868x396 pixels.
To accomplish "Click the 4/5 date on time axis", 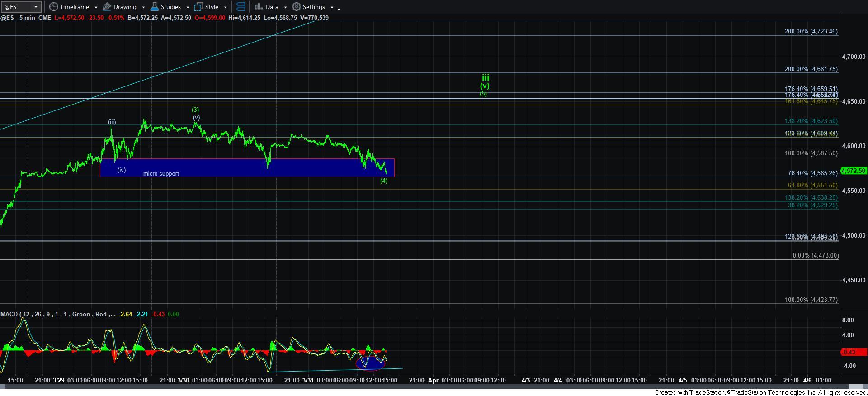I will coord(683,380).
